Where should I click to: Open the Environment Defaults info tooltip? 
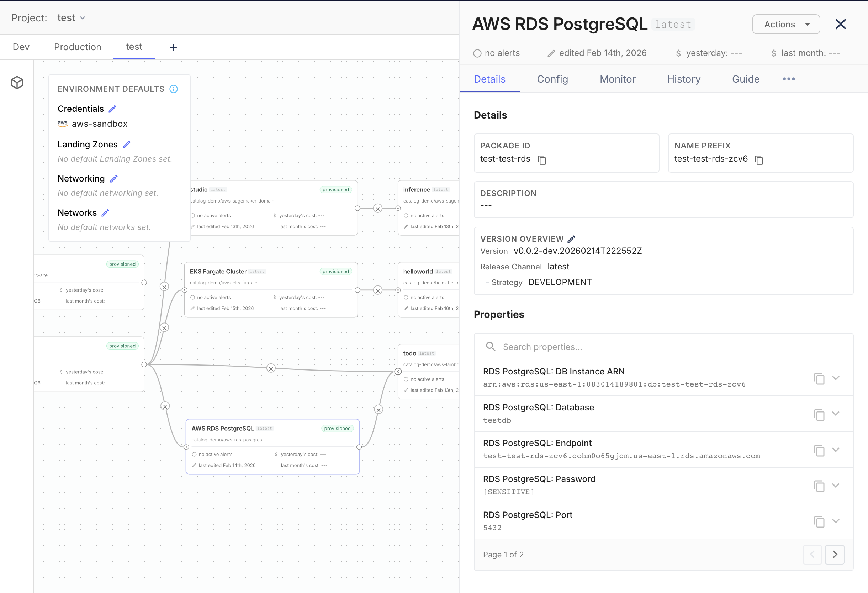click(x=173, y=89)
